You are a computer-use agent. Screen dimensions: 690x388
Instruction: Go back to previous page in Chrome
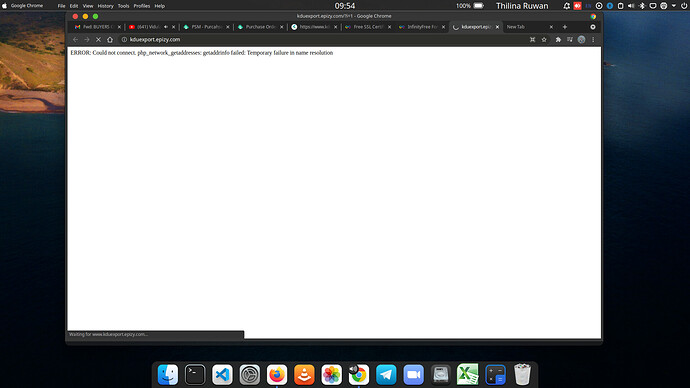(x=75, y=40)
